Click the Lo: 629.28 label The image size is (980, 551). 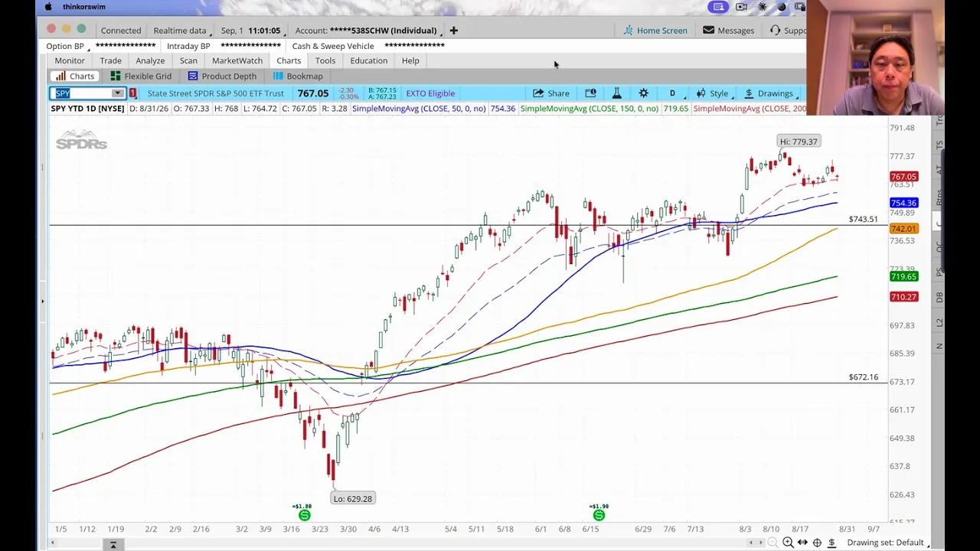click(x=352, y=499)
